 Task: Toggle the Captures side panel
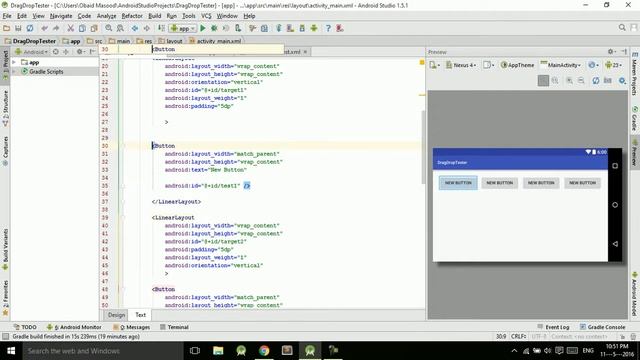click(x=5, y=151)
